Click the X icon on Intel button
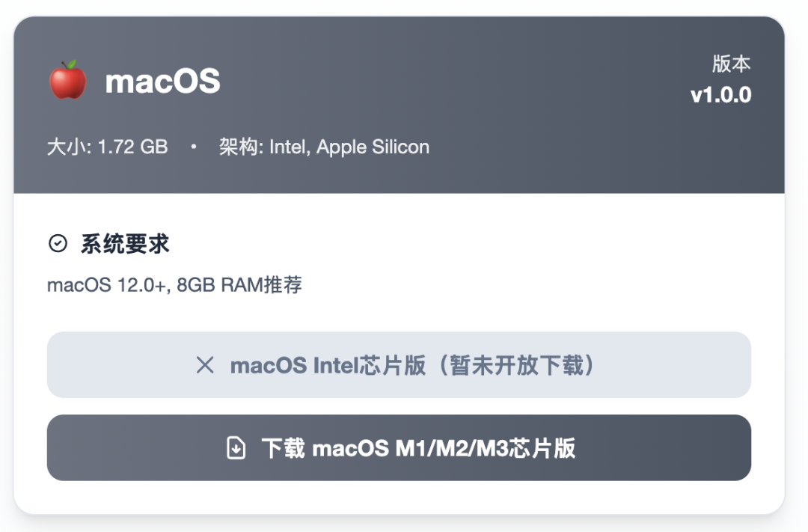This screenshot has height=532, width=808. 205,365
